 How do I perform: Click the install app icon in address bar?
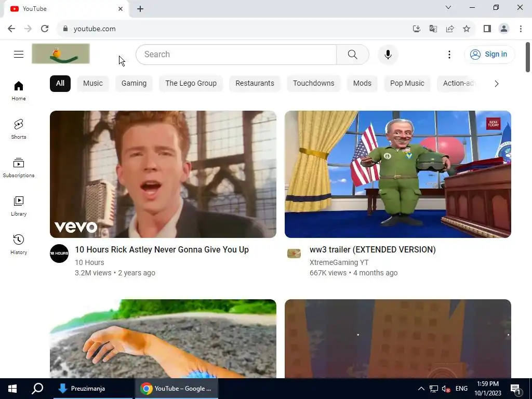(416, 29)
